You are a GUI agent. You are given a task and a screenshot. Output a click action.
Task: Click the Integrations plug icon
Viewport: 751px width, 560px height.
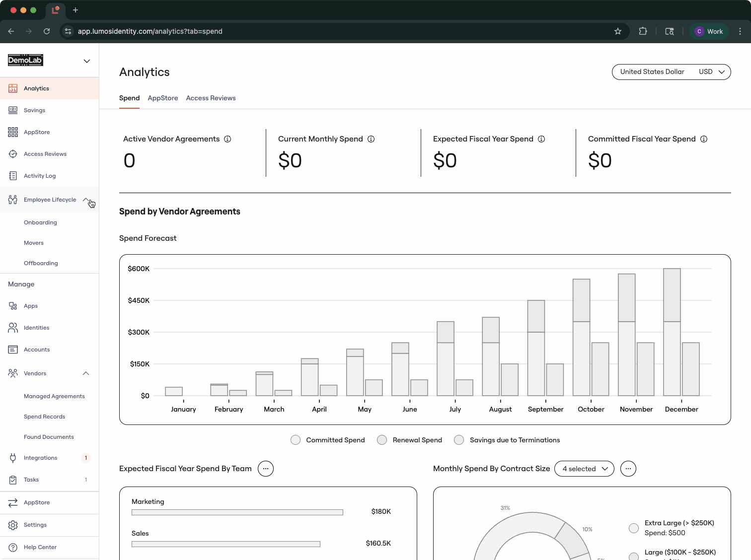(x=13, y=458)
